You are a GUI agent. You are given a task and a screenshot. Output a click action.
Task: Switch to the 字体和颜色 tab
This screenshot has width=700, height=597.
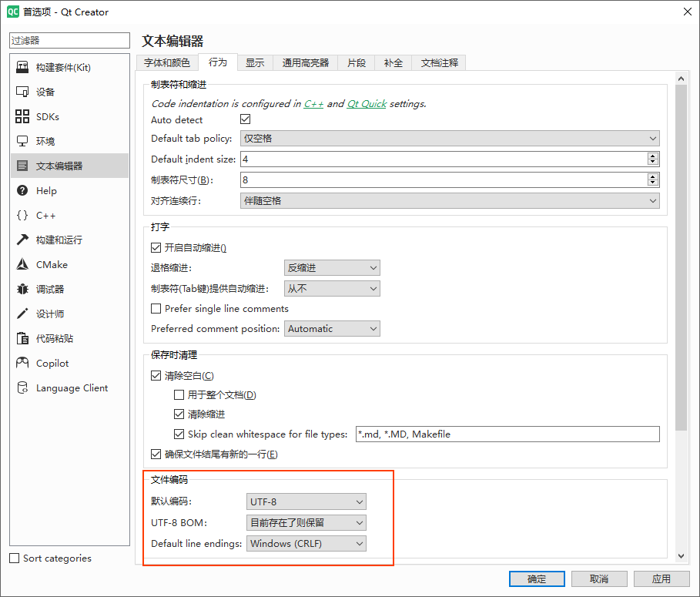167,63
